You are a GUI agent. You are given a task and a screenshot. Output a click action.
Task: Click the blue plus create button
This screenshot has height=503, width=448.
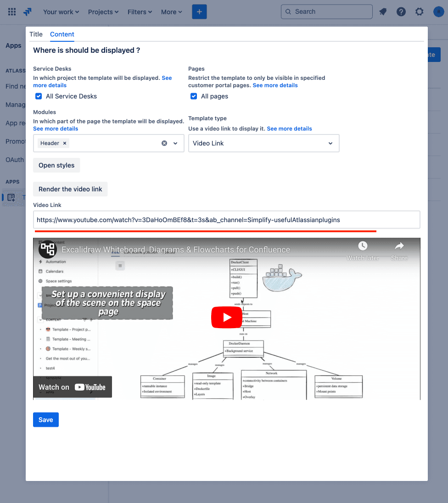click(199, 12)
